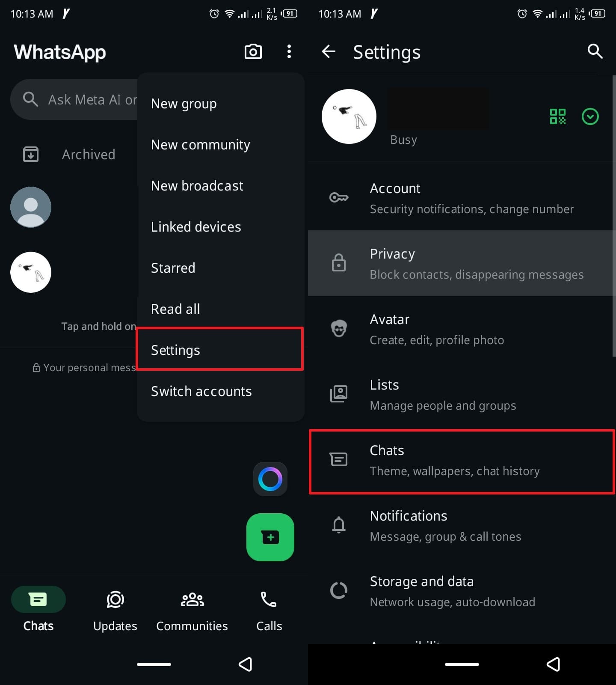The height and width of the screenshot is (685, 616).
Task: Tap the "Your personal mess" encryption notice
Action: pos(84,368)
